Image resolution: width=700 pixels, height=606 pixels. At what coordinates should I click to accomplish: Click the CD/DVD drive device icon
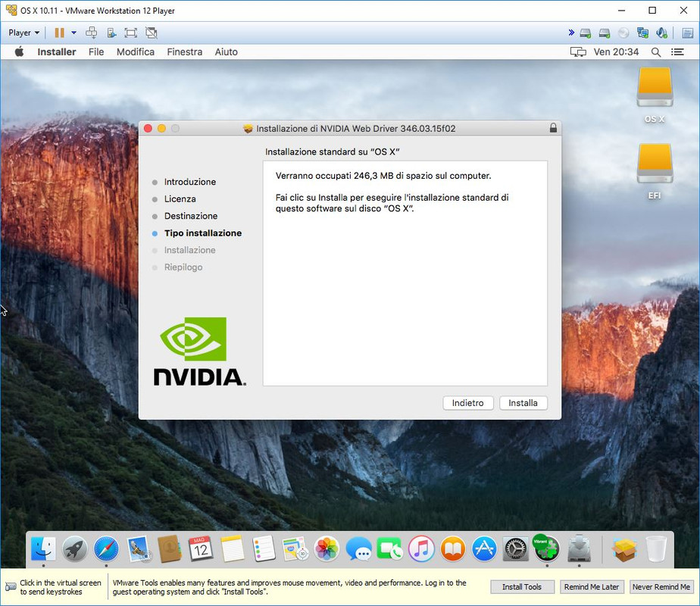pyautogui.click(x=623, y=33)
